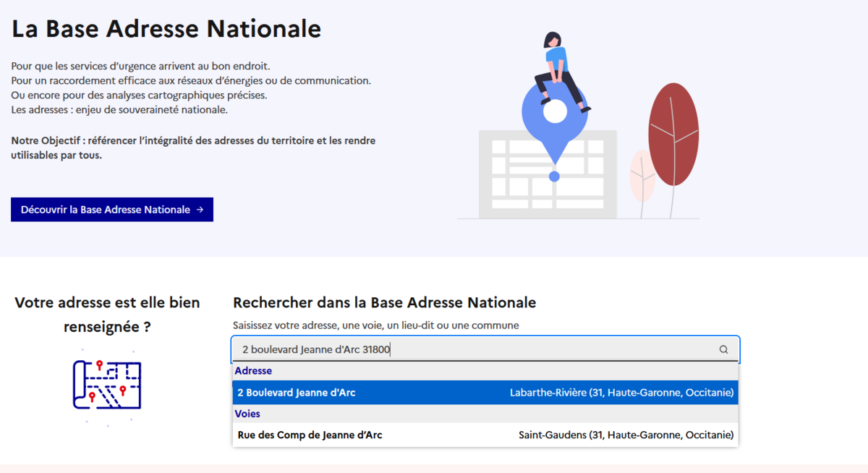Image resolution: width=868 pixels, height=473 pixels.
Task: Click the red leaf tree illustration
Action: pyautogui.click(x=673, y=137)
